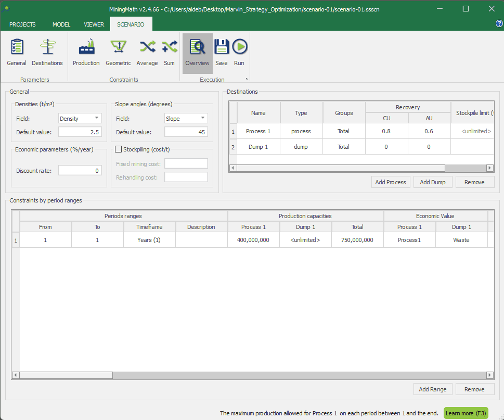The image size is (504, 420).
Task: Open Production constraints factory icon
Action: click(x=86, y=52)
